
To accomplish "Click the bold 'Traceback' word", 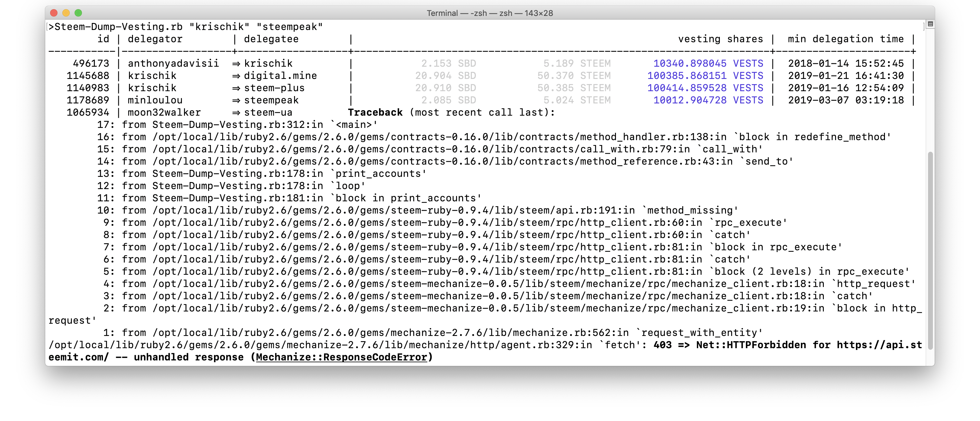I will coord(375,112).
